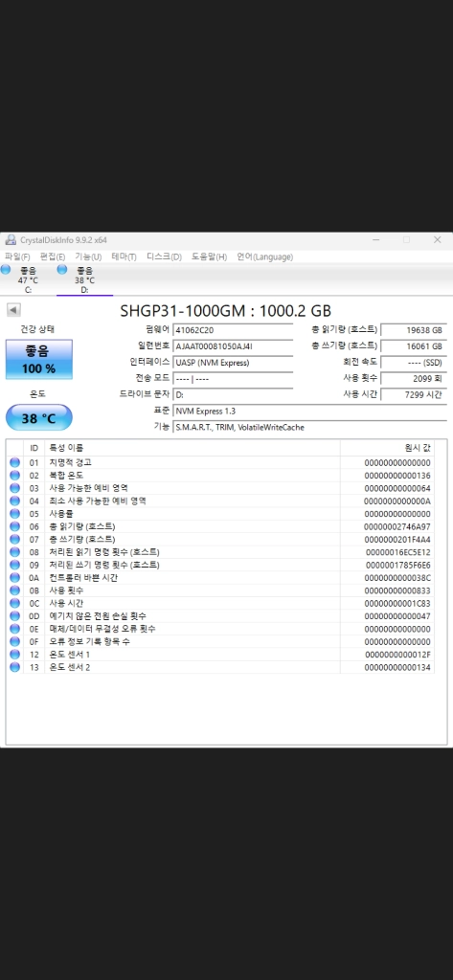Click status icon for 07 총 쓰기량
This screenshot has width=453, height=980.
15,540
